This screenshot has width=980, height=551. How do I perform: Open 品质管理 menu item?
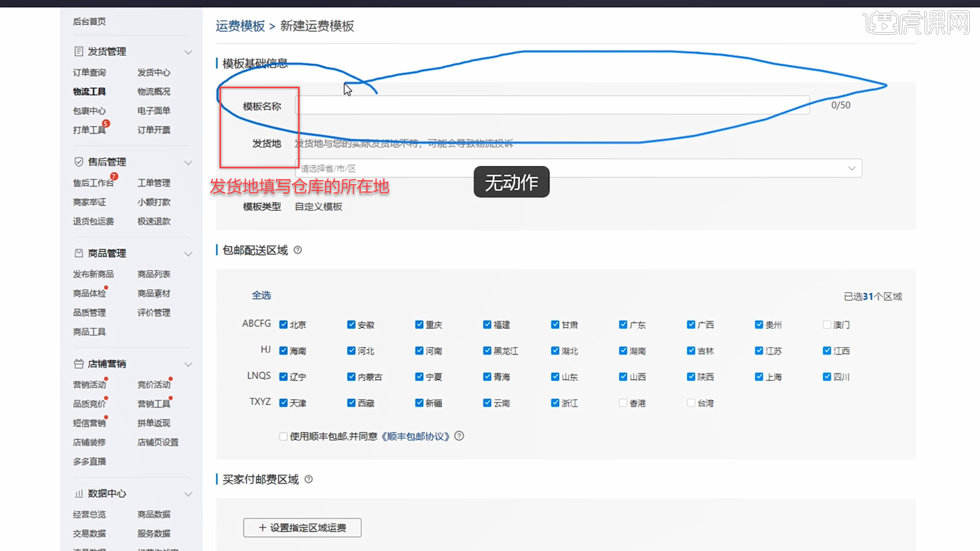click(x=89, y=313)
